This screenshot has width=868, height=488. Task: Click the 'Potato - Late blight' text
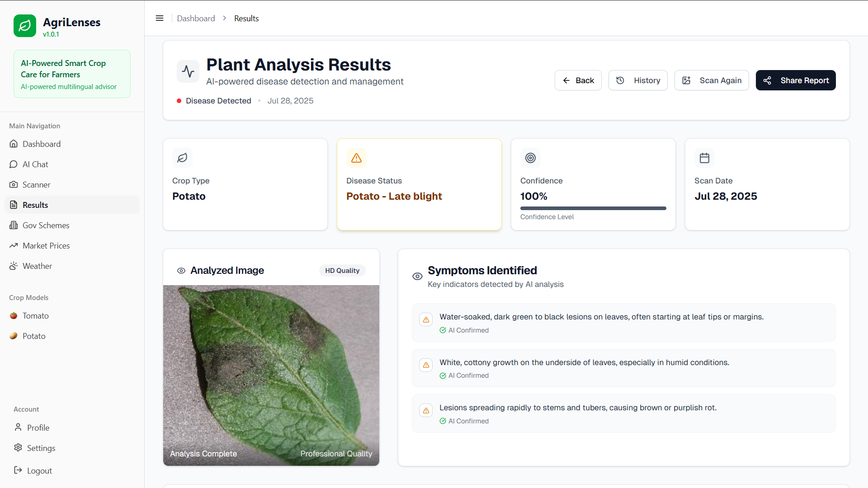394,196
